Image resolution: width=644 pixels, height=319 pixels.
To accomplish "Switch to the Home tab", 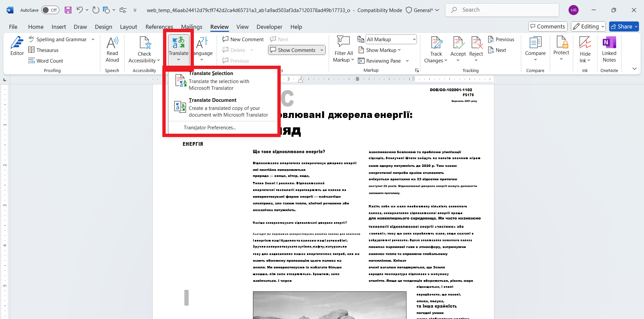I will [36, 27].
